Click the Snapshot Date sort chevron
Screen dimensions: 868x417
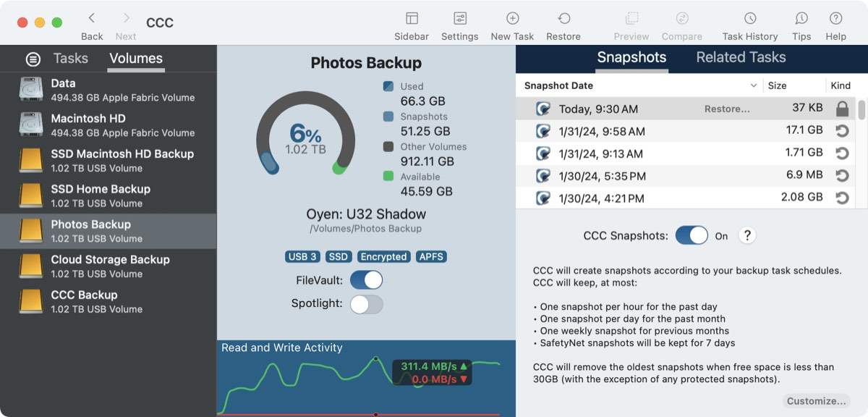[x=754, y=85]
